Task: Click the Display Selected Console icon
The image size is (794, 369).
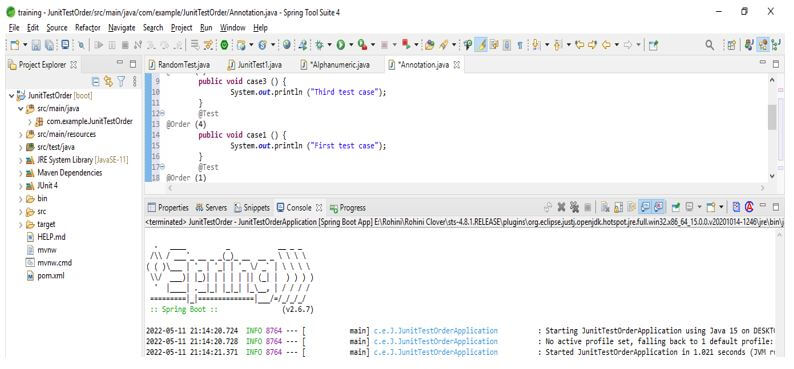Action: click(689, 207)
